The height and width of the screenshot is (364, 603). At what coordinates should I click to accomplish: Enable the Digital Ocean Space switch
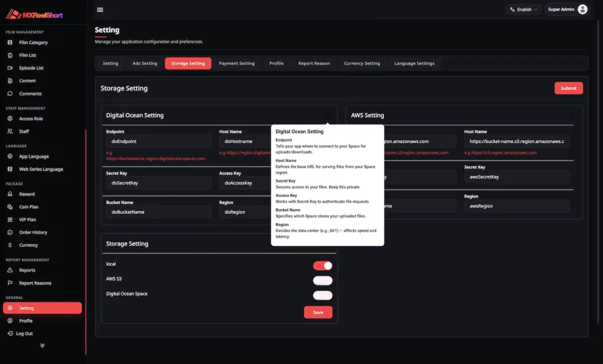pyautogui.click(x=322, y=295)
